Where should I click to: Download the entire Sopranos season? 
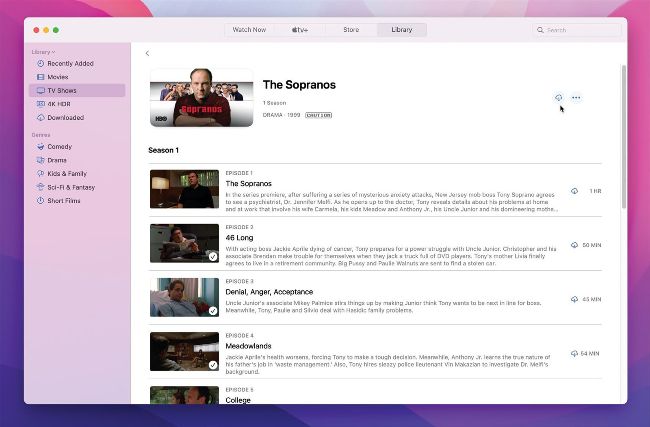[x=558, y=97]
